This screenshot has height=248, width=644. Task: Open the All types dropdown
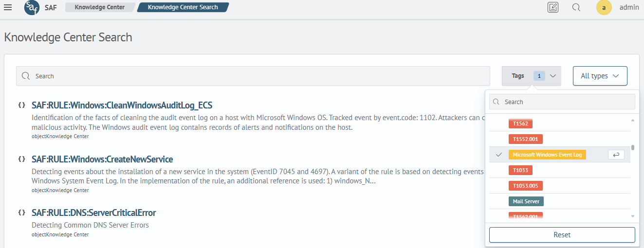600,76
